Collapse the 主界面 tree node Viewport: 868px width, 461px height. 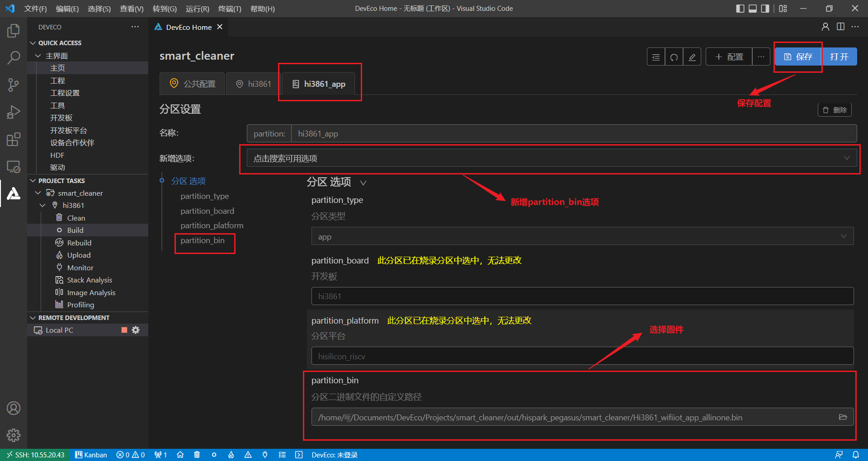(x=38, y=56)
